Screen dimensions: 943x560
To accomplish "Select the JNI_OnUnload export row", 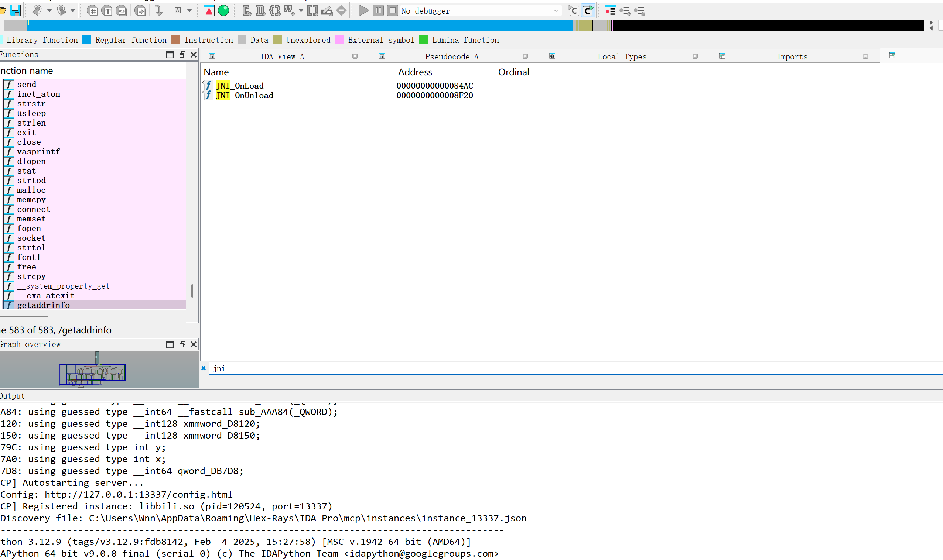I will point(572,96).
